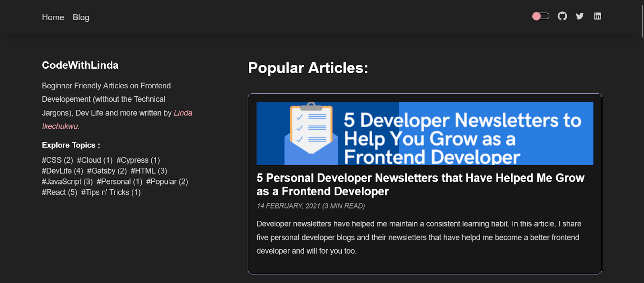Screen dimensions: 644x283
Task: Explore the #React topic tag
Action: pyautogui.click(x=60, y=192)
